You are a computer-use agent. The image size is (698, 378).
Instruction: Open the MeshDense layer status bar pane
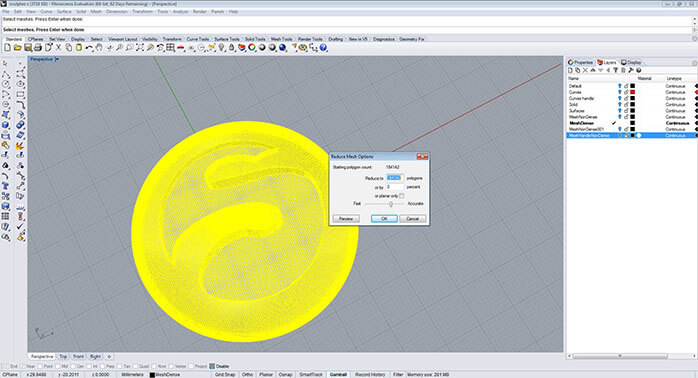point(166,375)
